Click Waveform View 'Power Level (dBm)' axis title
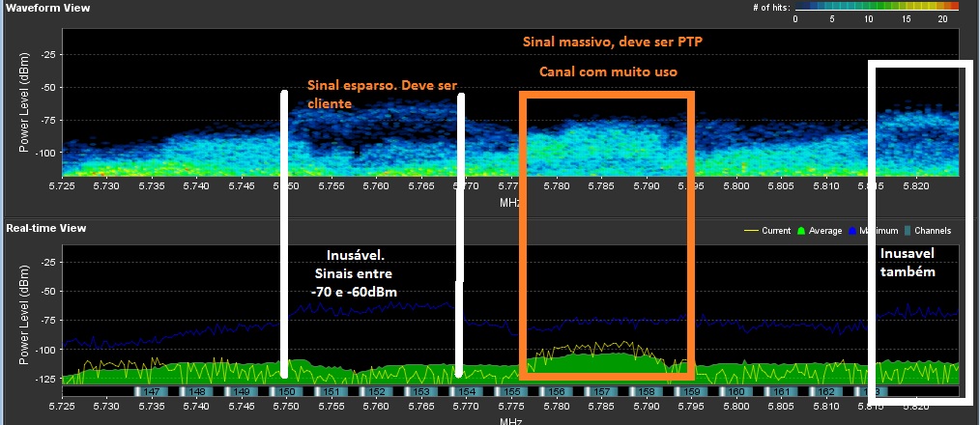Screen dimensions: 980x425 [x=24, y=103]
